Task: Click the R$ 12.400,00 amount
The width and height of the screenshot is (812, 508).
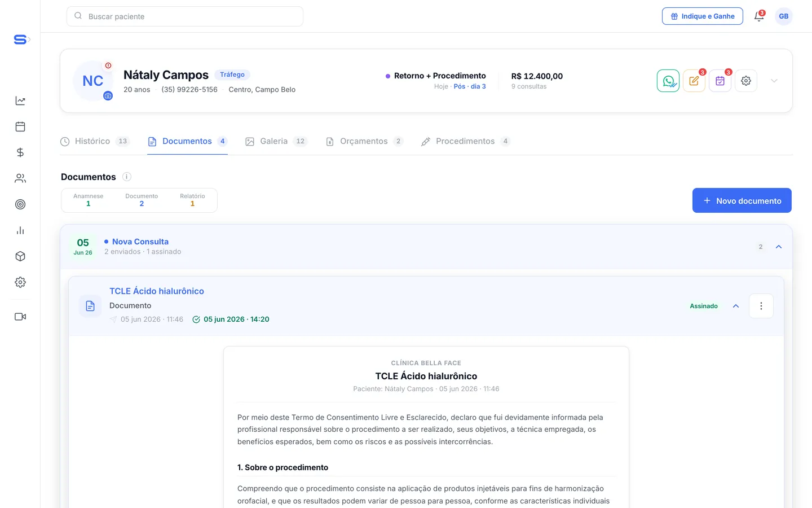Action: coord(537,76)
